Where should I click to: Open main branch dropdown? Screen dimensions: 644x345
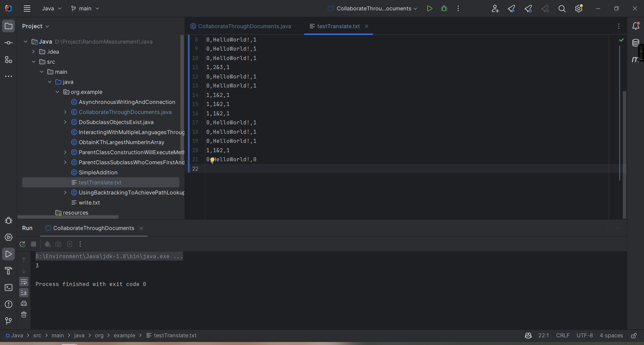point(85,9)
